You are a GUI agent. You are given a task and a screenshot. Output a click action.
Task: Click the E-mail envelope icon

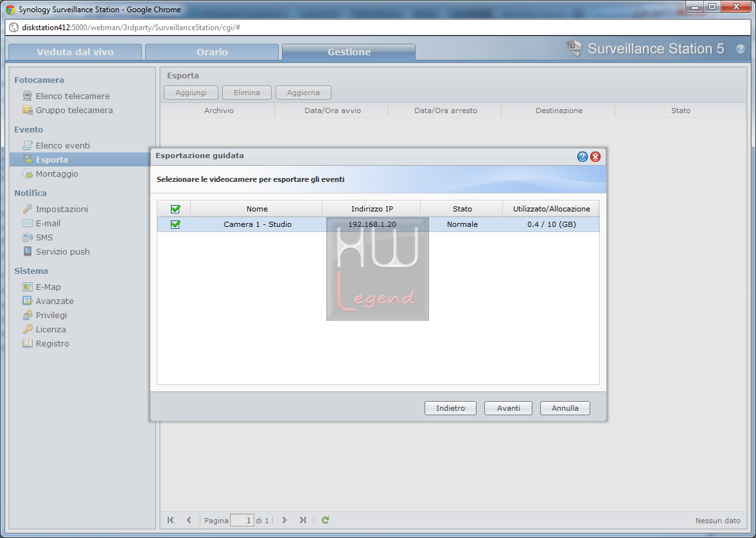click(28, 223)
